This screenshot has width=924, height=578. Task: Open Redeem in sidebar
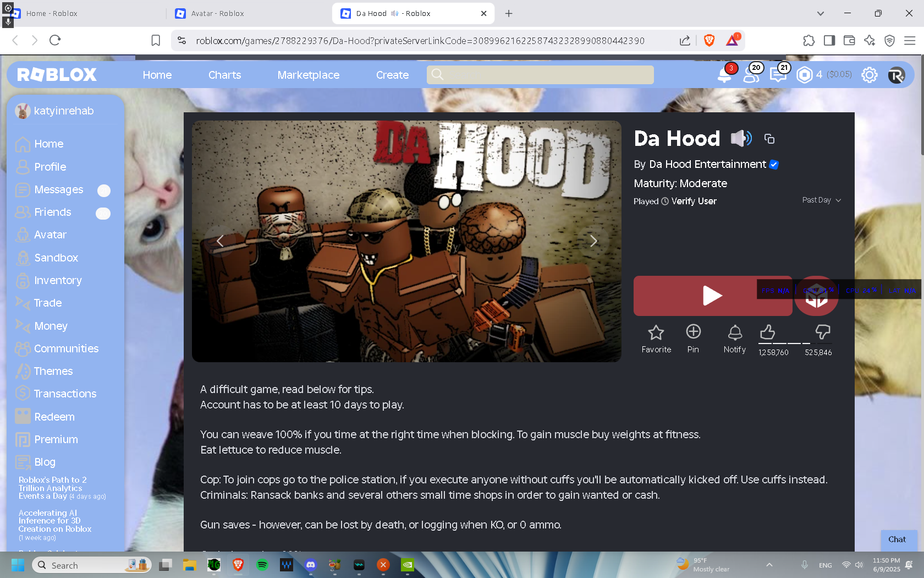[45, 417]
